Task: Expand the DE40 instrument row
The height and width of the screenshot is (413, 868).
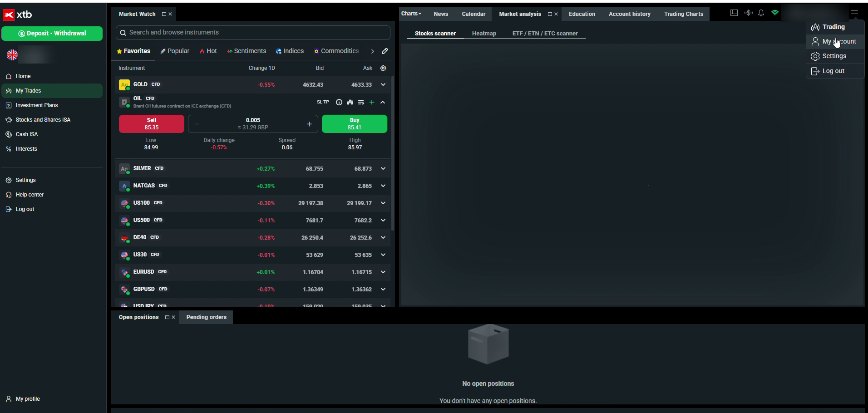Action: click(383, 238)
